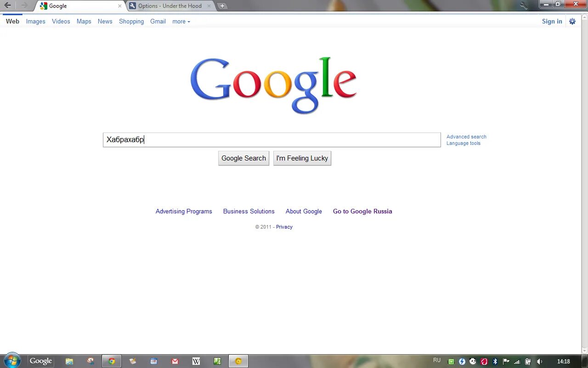
Task: Open the Chrome wrench menu
Action: (523, 6)
